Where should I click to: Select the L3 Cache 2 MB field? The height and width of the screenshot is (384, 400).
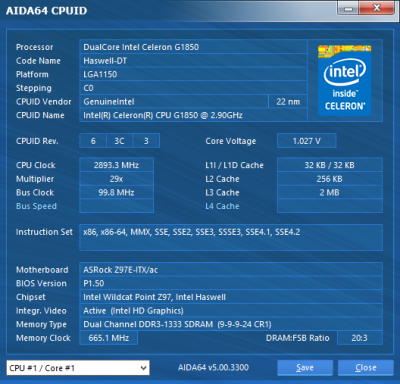tap(330, 192)
